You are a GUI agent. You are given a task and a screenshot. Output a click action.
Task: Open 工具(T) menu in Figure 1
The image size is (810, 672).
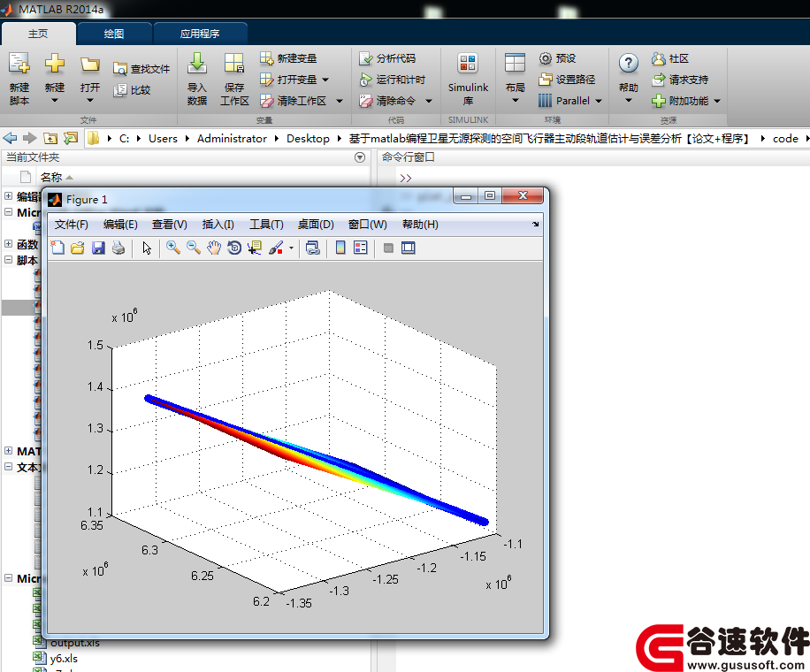coord(266,225)
